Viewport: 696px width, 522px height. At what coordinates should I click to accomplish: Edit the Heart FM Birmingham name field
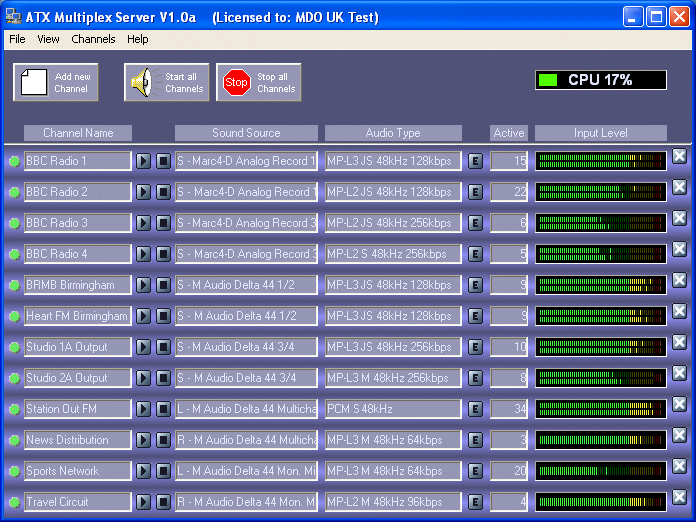(78, 316)
